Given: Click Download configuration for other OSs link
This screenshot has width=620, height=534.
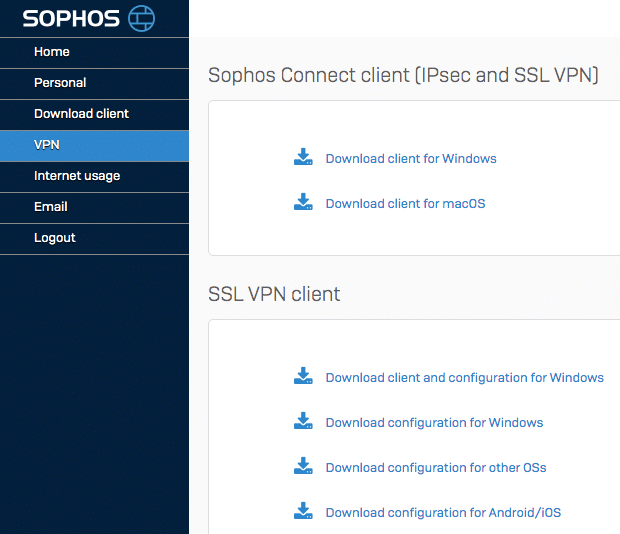Looking at the screenshot, I should tap(436, 468).
